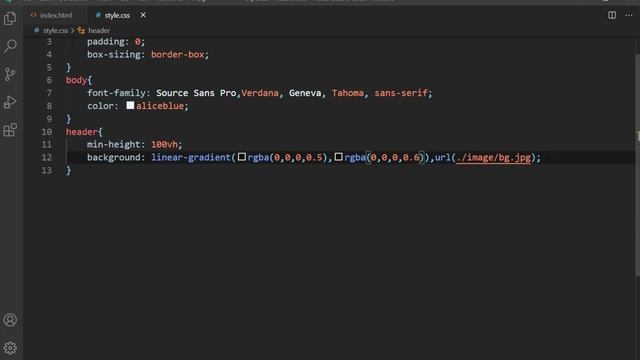The image size is (640, 360).
Task: Open the Accounts menu
Action: coord(10,320)
